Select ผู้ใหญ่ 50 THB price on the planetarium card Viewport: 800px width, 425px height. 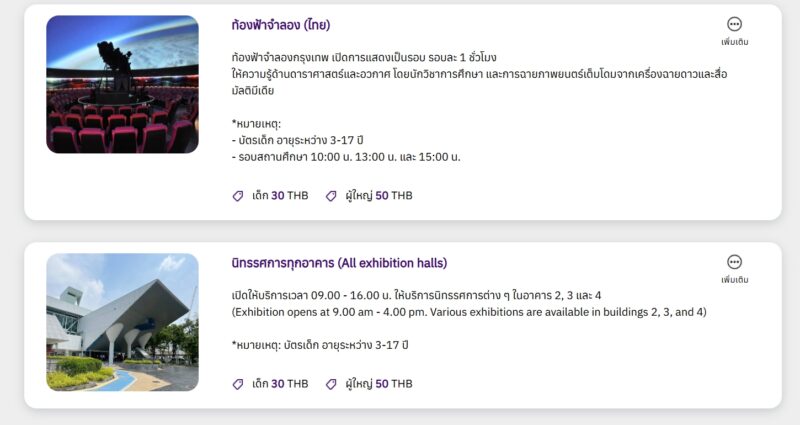(379, 196)
